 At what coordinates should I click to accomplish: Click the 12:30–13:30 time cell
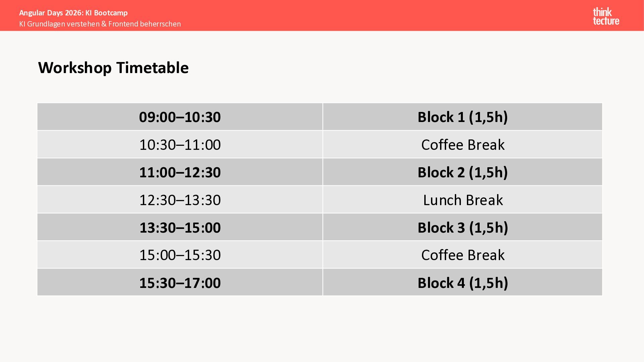pyautogui.click(x=180, y=200)
